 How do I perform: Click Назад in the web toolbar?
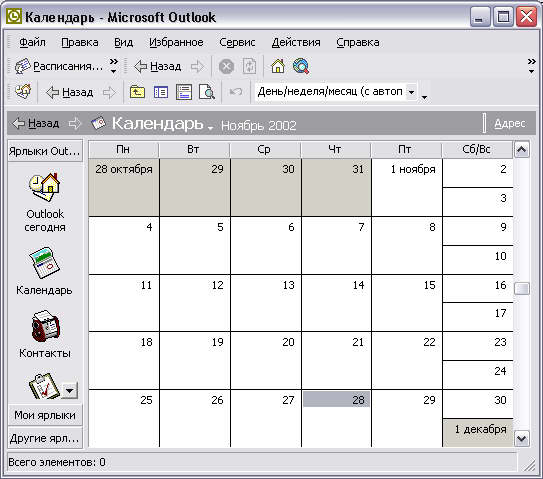(x=158, y=66)
